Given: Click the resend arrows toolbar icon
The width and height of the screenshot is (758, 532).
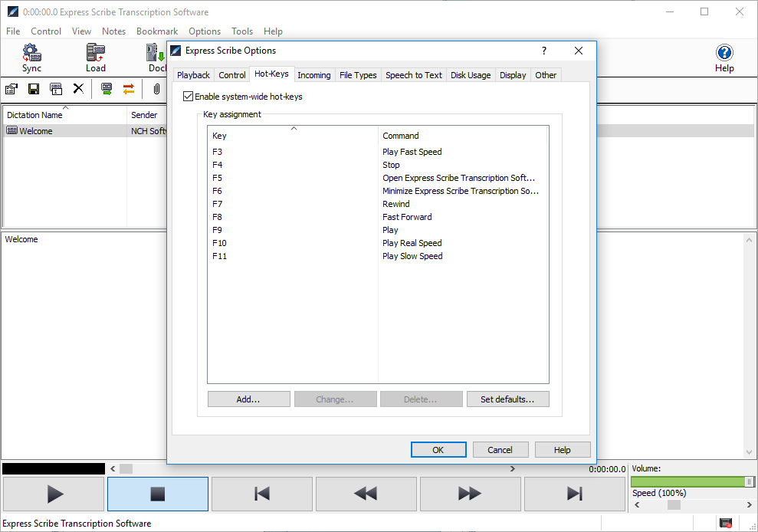Looking at the screenshot, I should [129, 89].
